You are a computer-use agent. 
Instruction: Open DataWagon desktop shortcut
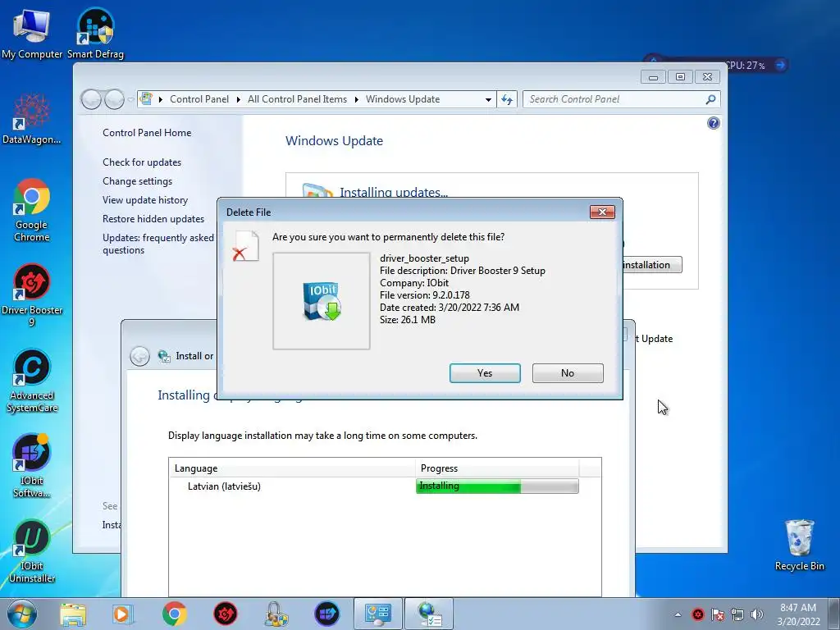click(32, 119)
